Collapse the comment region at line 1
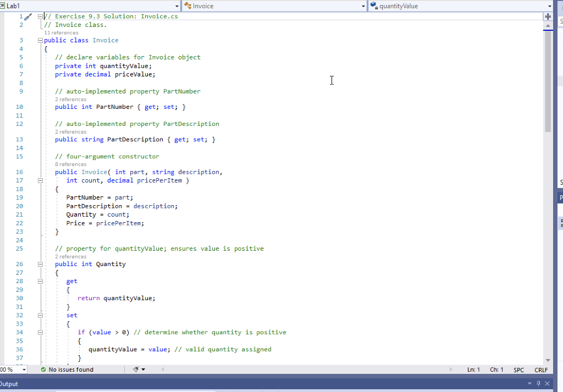Image resolution: width=563 pixels, height=392 pixels. pos(40,16)
